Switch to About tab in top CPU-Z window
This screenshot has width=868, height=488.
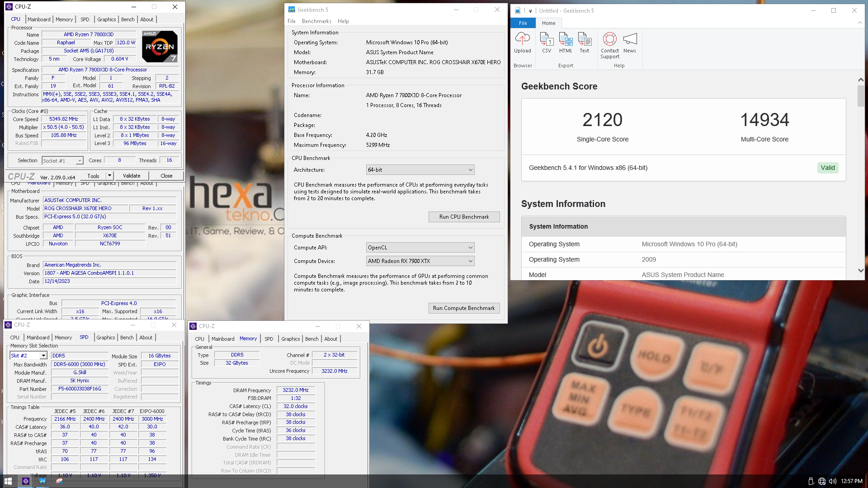click(147, 19)
